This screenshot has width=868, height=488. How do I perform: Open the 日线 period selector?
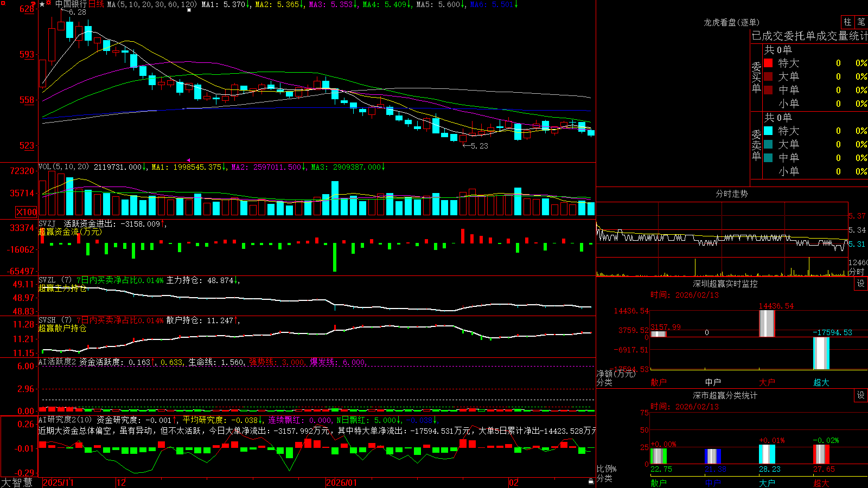[x=96, y=4]
